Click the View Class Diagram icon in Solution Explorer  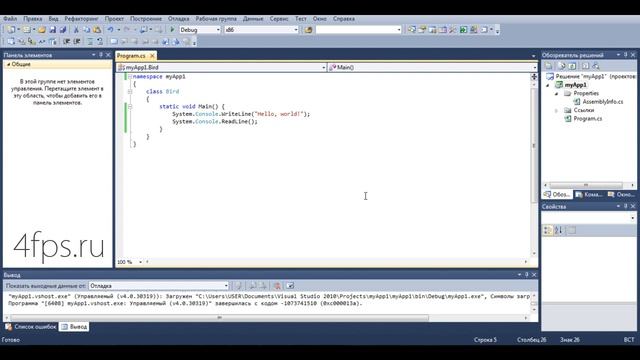pos(596,66)
